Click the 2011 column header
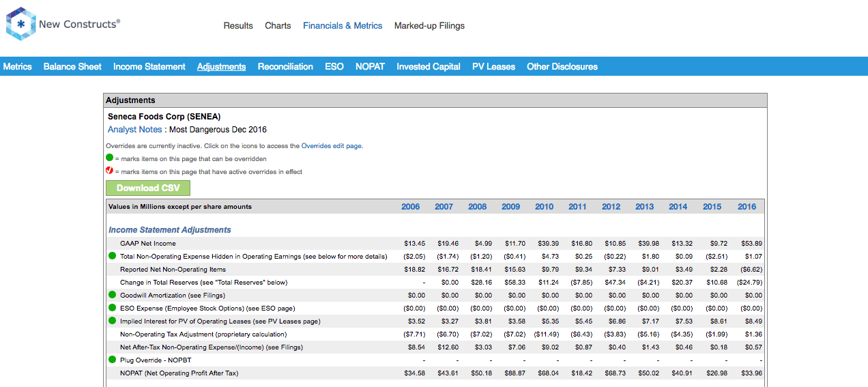Image resolution: width=868 pixels, height=387 pixels. pyautogui.click(x=578, y=206)
